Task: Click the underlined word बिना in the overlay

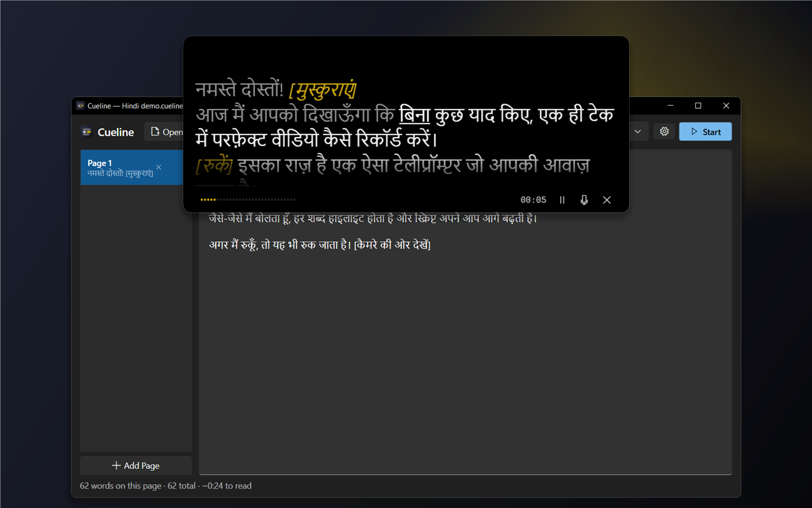Action: [x=415, y=115]
